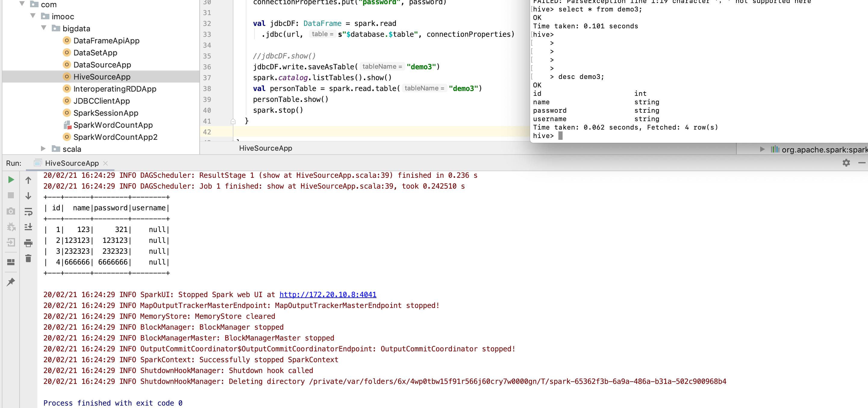Viewport: 868px width, 408px height.
Task: Click the camera dump threads icon
Action: pos(11,211)
